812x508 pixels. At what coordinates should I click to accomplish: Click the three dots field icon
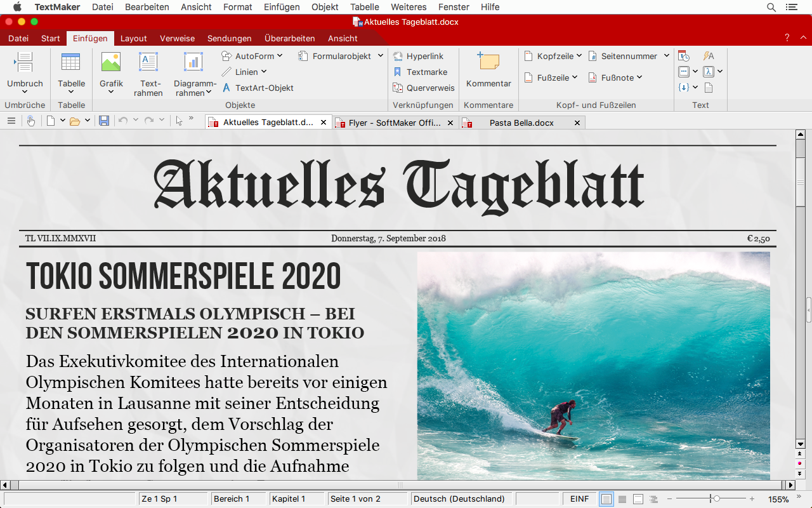[x=684, y=72]
